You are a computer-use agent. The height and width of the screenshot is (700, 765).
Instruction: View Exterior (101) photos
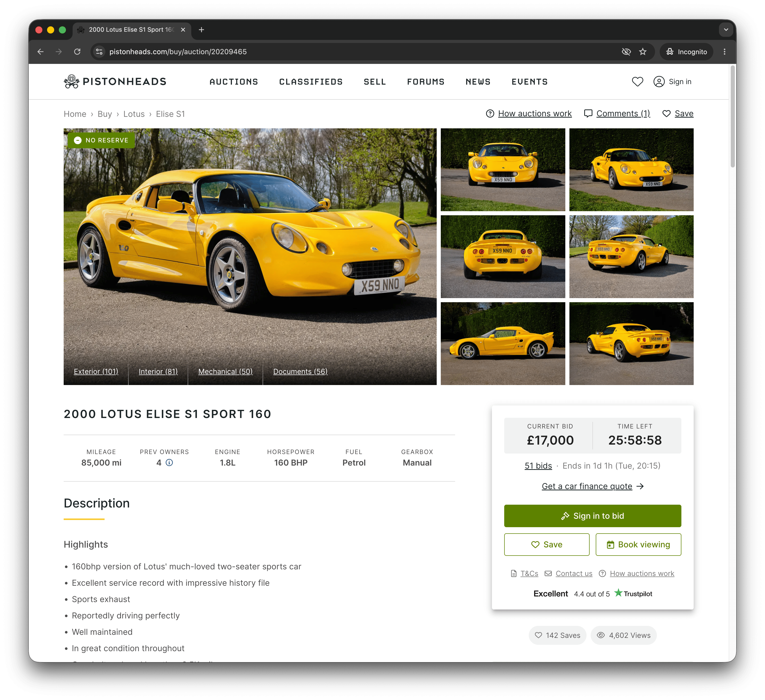point(96,371)
